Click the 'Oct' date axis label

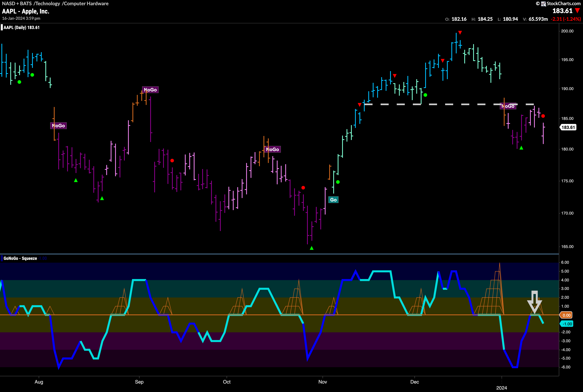(x=227, y=382)
